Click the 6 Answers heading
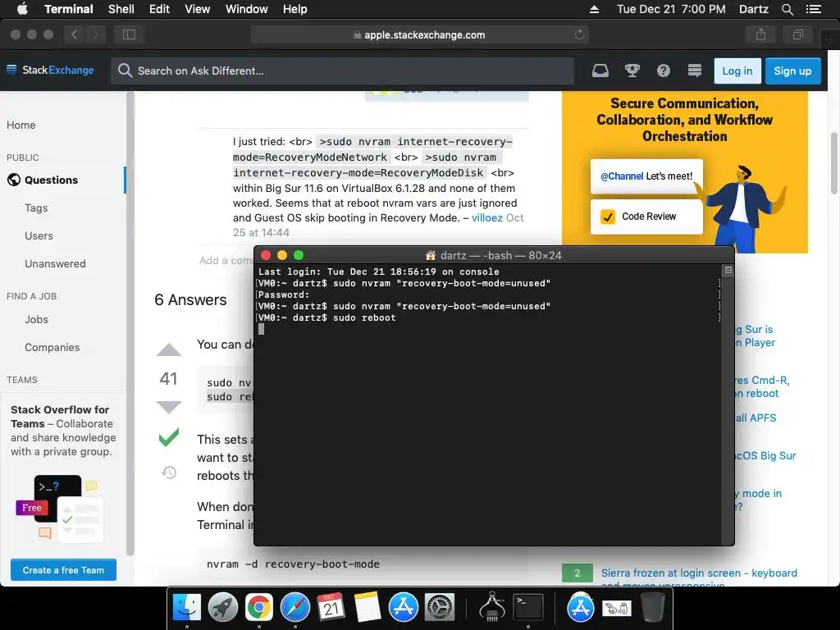Viewport: 840px width, 630px height. pyautogui.click(x=190, y=300)
